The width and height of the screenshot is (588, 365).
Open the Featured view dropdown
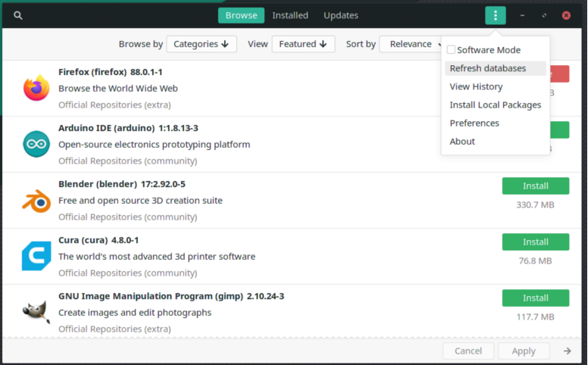pos(303,44)
